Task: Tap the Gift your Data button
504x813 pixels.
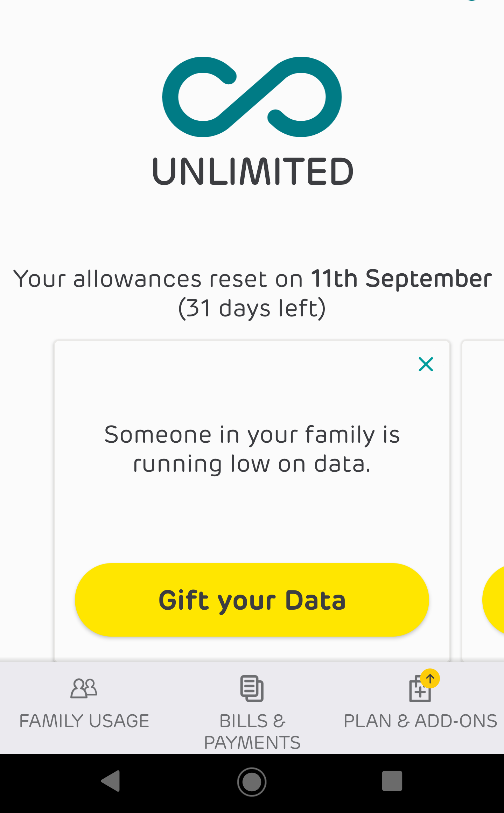Action: (x=252, y=600)
